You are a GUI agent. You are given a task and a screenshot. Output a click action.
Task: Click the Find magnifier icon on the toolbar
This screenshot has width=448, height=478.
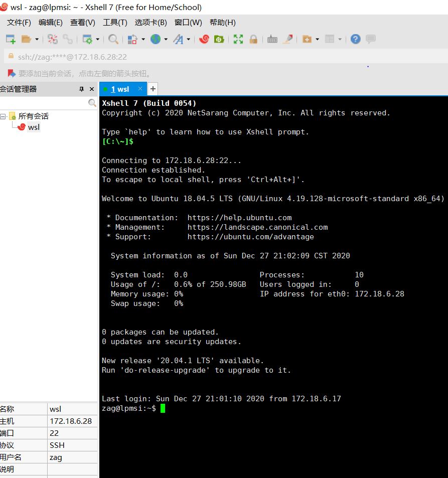pos(113,39)
